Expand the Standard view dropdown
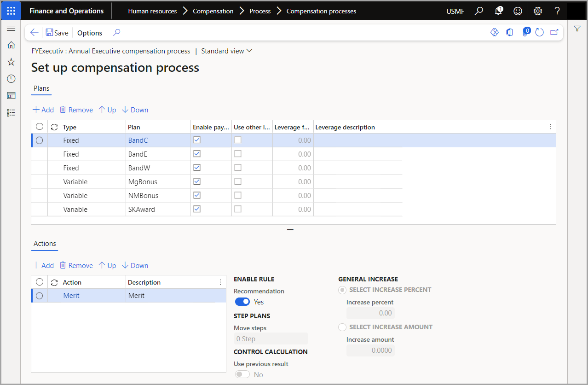This screenshot has height=385, width=588. click(x=227, y=51)
